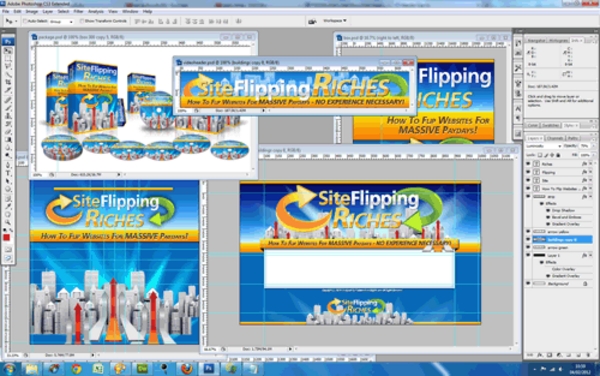Select the Shape tool
The image size is (600, 376).
(8, 189)
